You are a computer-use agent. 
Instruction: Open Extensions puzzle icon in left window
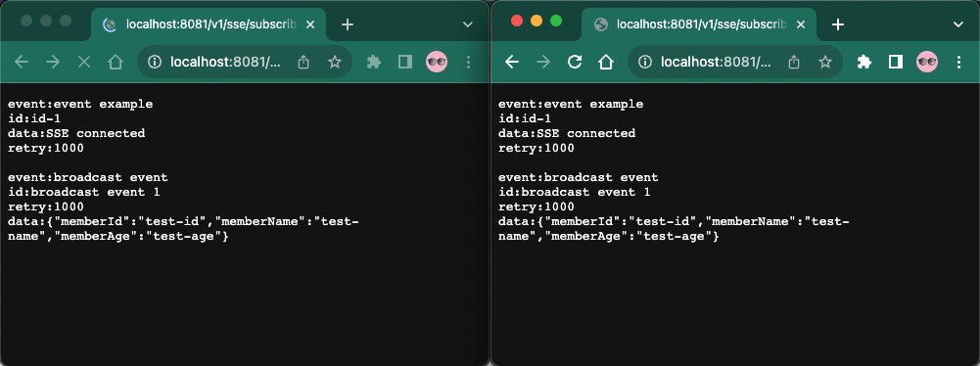374,62
